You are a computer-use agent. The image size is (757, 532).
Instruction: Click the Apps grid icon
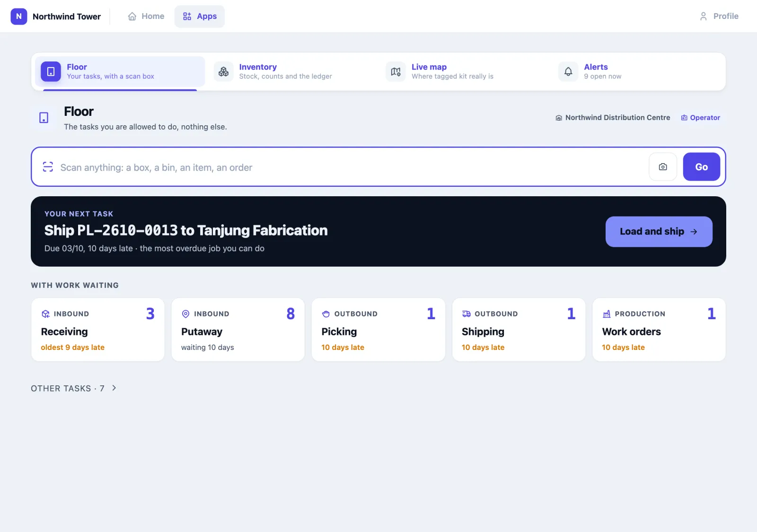coord(187,17)
